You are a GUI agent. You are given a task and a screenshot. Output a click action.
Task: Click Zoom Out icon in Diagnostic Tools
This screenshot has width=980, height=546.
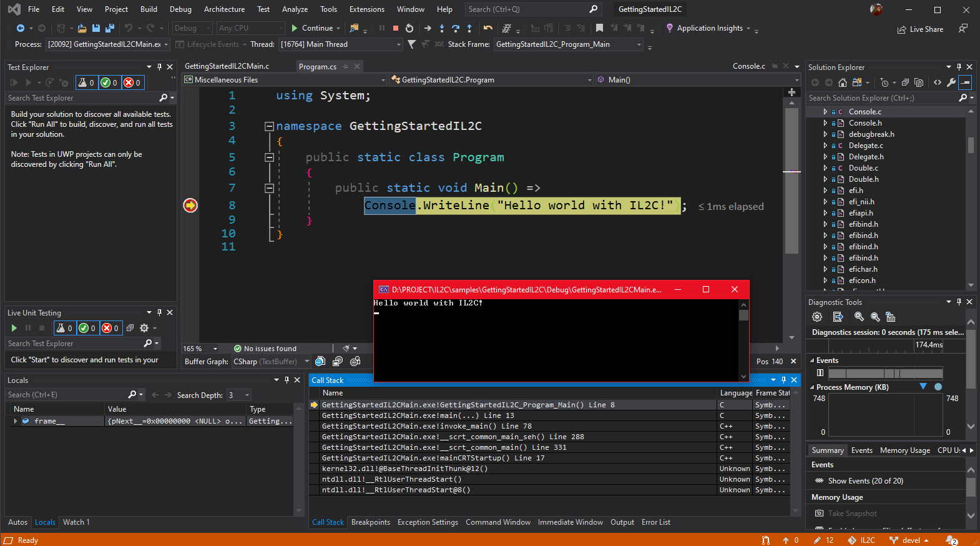coord(875,317)
